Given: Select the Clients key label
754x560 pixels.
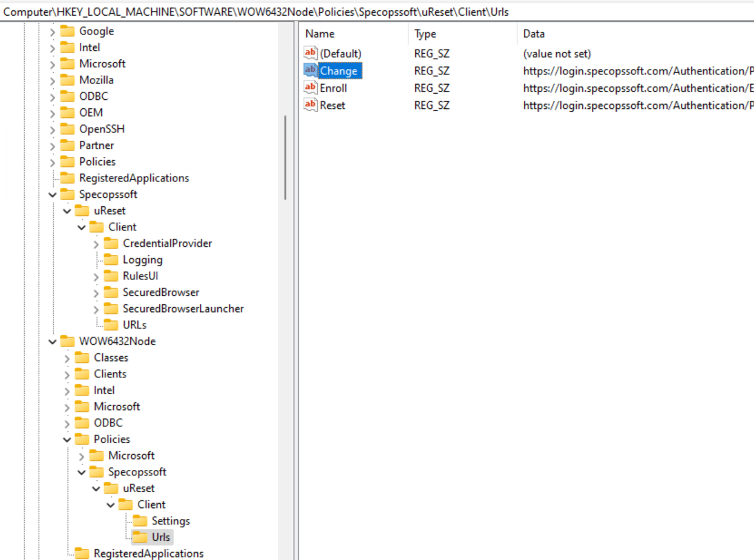Looking at the screenshot, I should click(110, 374).
